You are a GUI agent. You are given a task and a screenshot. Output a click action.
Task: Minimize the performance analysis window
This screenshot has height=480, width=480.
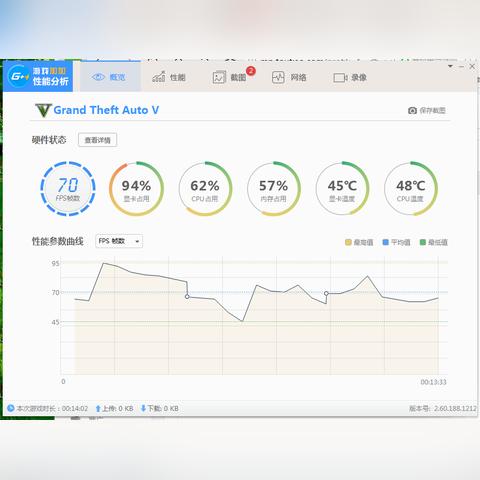[461, 66]
